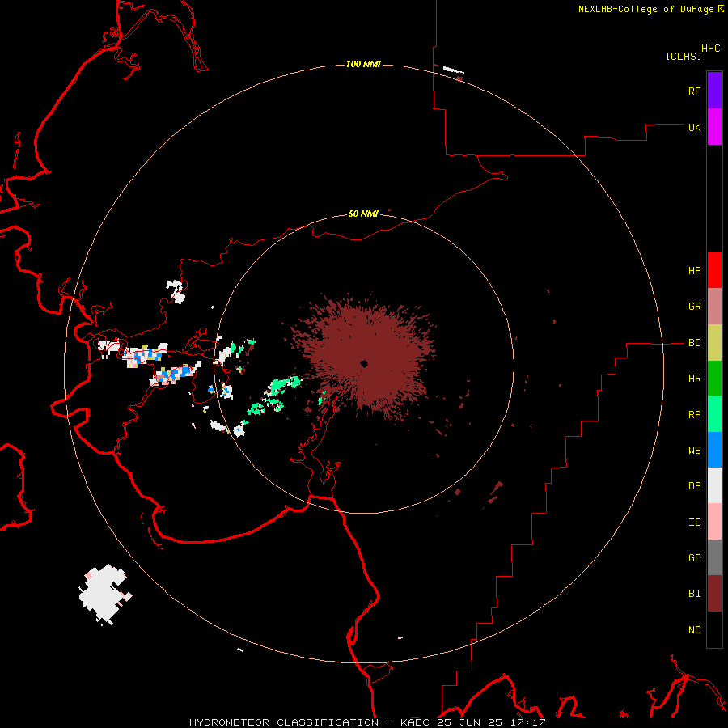Click the WS legend label

point(695,450)
